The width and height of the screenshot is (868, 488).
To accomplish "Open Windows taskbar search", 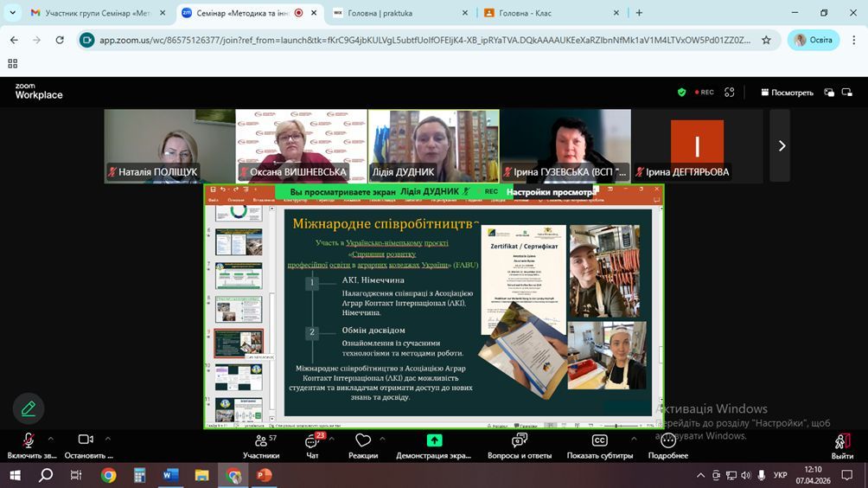I will click(46, 475).
